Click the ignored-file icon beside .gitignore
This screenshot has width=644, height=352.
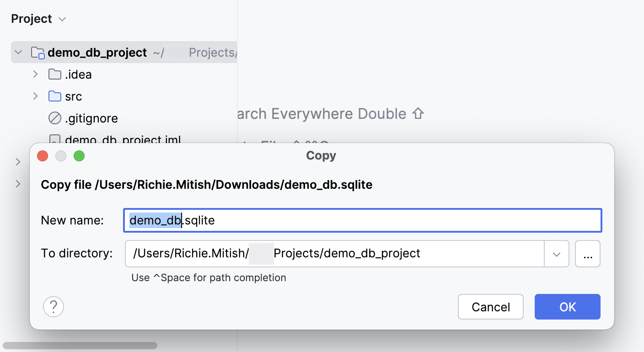coord(54,118)
